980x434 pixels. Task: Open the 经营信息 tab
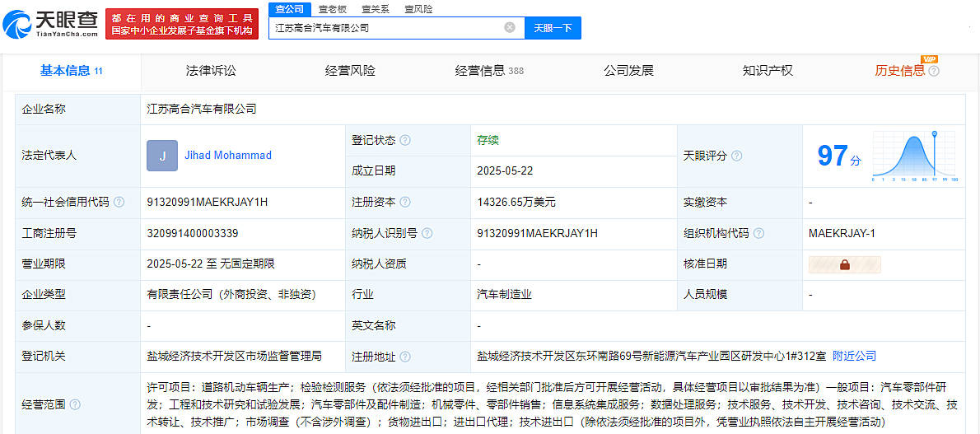point(488,71)
